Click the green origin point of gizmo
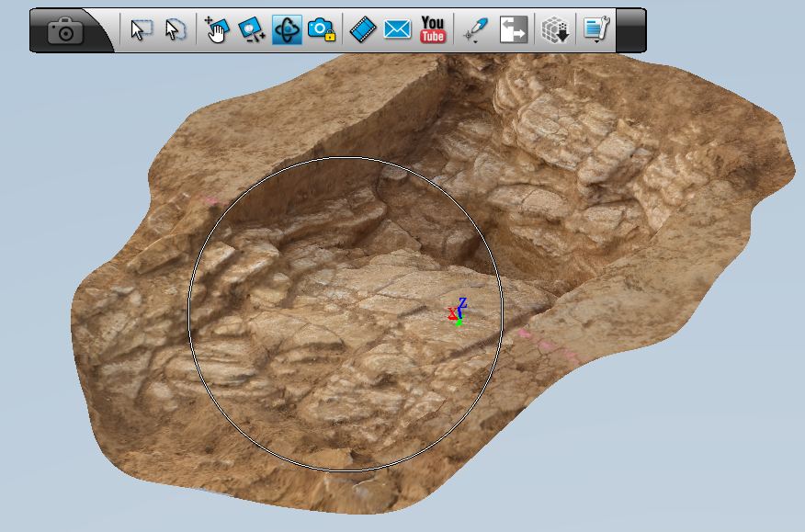Screen dimensions: 805x532 (459, 323)
